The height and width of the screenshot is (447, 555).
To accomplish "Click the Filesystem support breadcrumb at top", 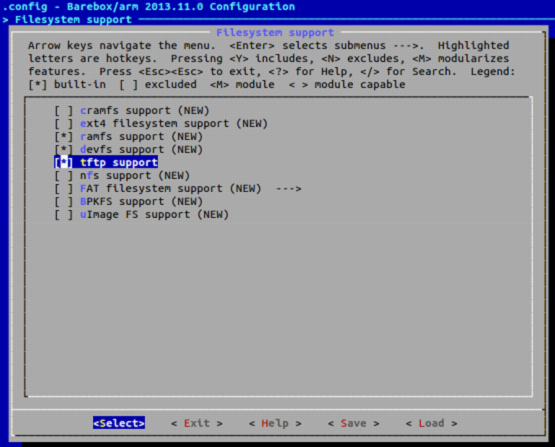I will pos(73,19).
